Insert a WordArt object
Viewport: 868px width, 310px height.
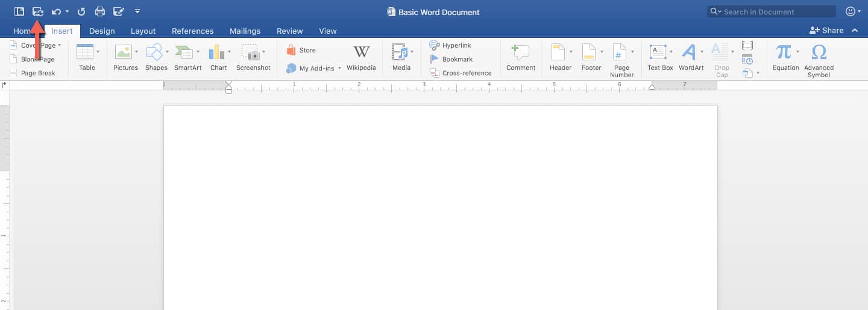[x=691, y=58]
